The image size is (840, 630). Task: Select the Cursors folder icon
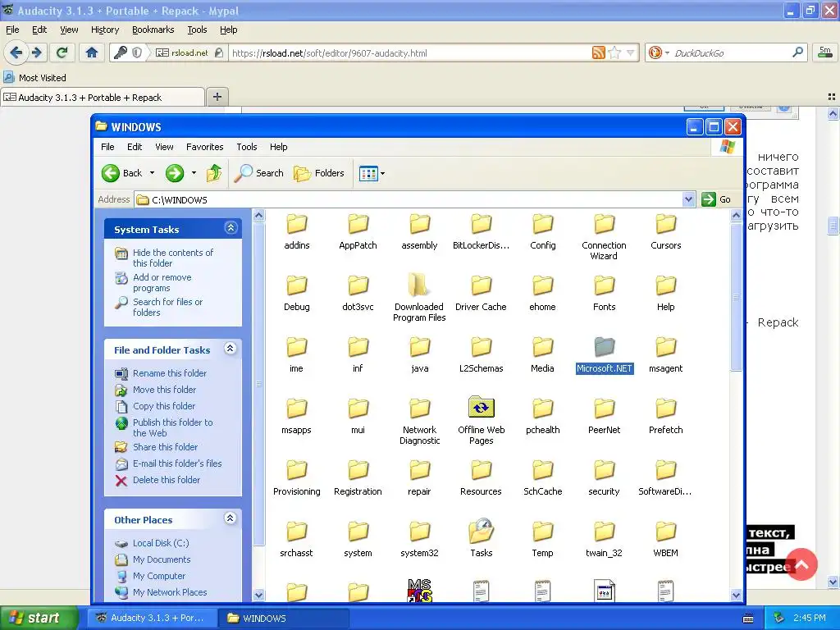[x=666, y=224]
